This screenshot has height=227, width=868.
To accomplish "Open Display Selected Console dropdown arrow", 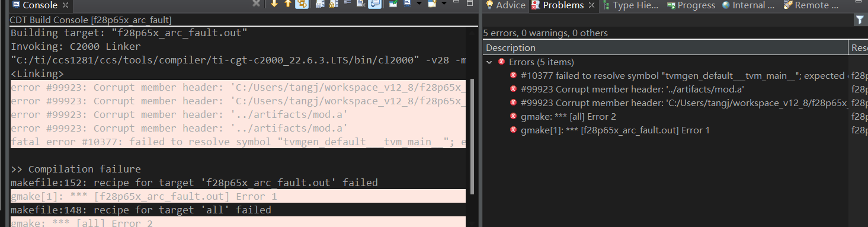I will 419,4.
